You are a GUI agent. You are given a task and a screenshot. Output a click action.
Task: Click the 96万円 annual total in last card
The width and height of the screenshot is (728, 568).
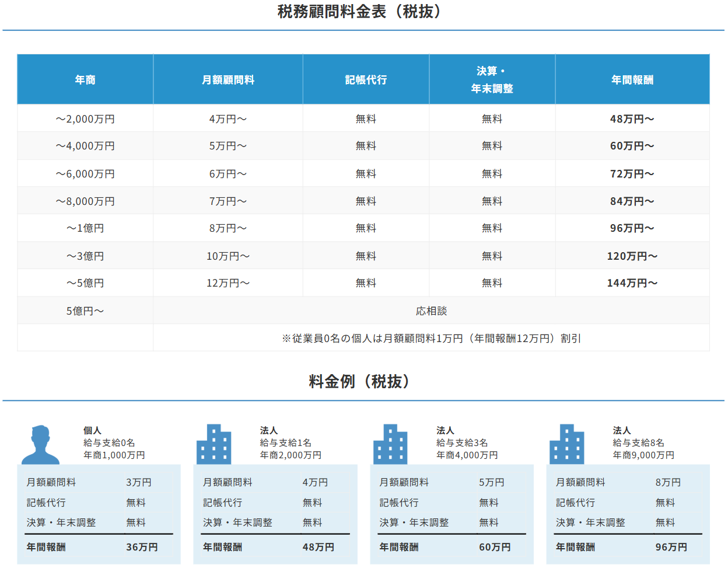click(671, 547)
